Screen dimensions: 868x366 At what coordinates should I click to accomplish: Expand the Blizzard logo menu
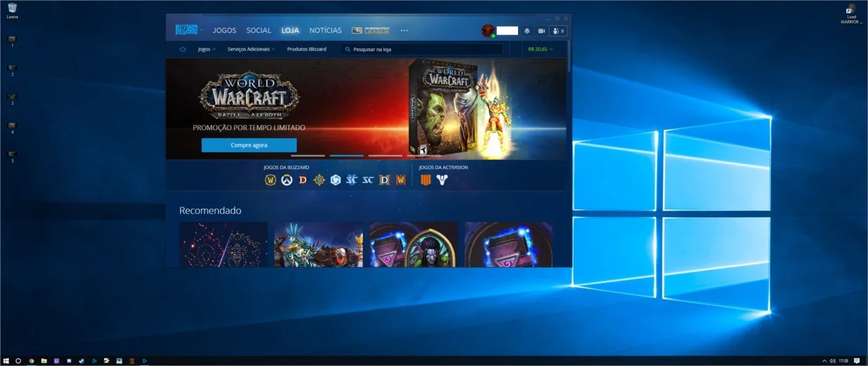click(188, 30)
